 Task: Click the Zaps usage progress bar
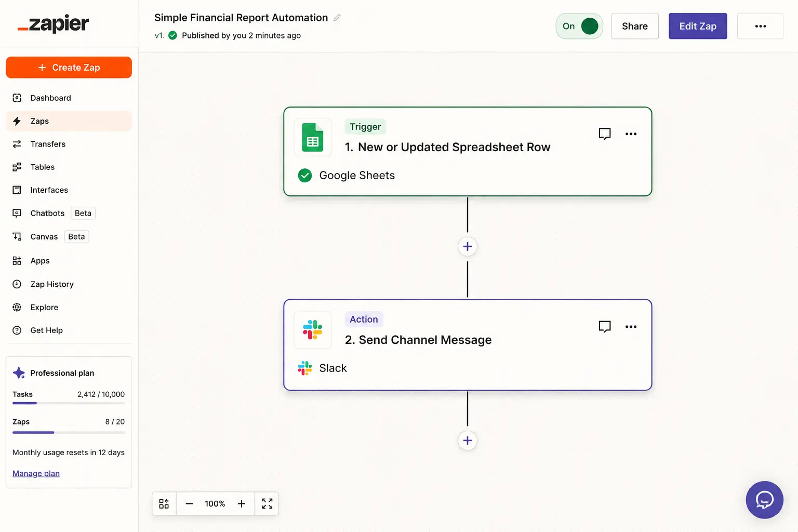coord(69,432)
